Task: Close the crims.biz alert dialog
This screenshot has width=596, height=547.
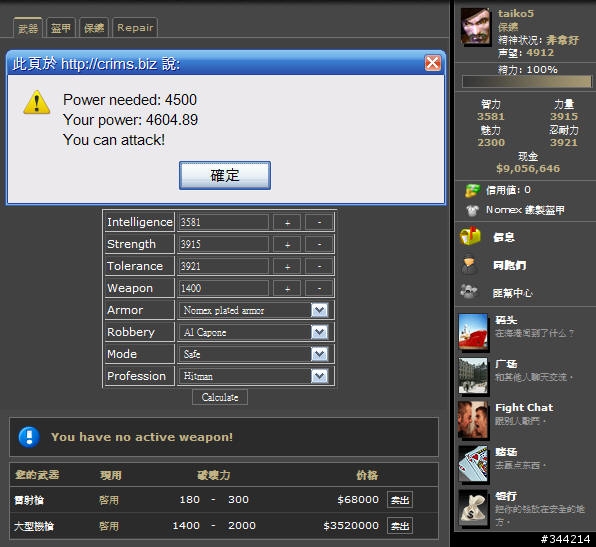Action: point(433,63)
